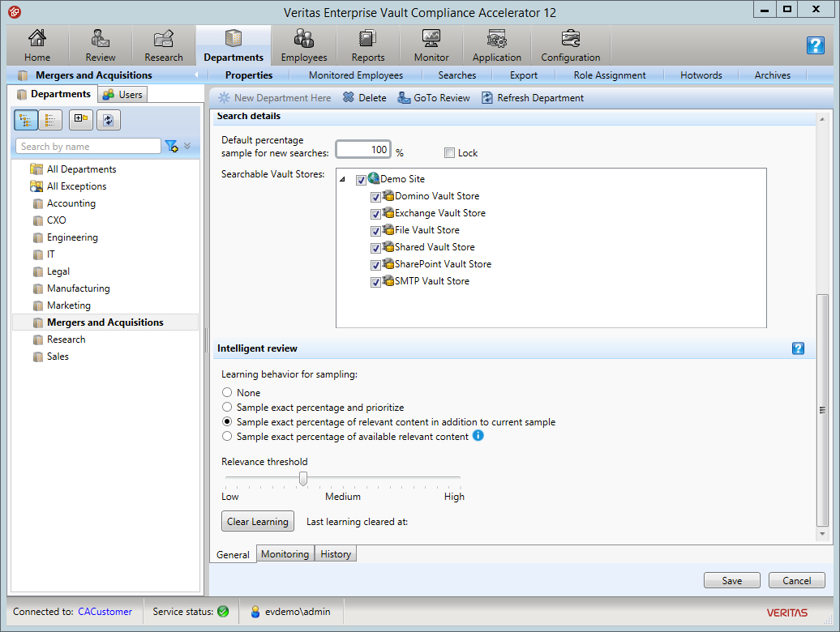Open the Export tab
This screenshot has height=632, width=840.
[524, 75]
